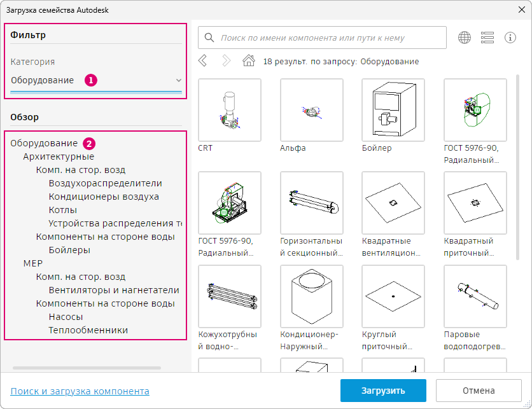The image size is (532, 409).
Task: Select Комп. на стор. возд under Архитектурные
Action: (81, 170)
